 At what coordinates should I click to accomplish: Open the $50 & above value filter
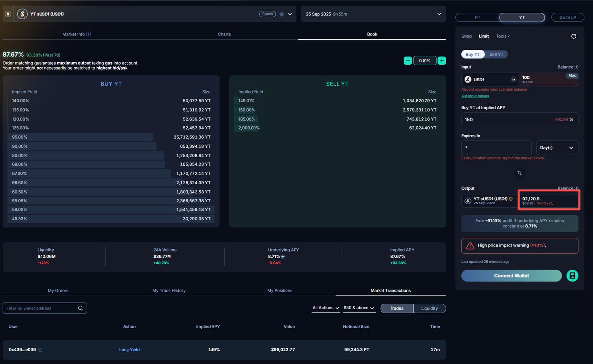(359, 308)
